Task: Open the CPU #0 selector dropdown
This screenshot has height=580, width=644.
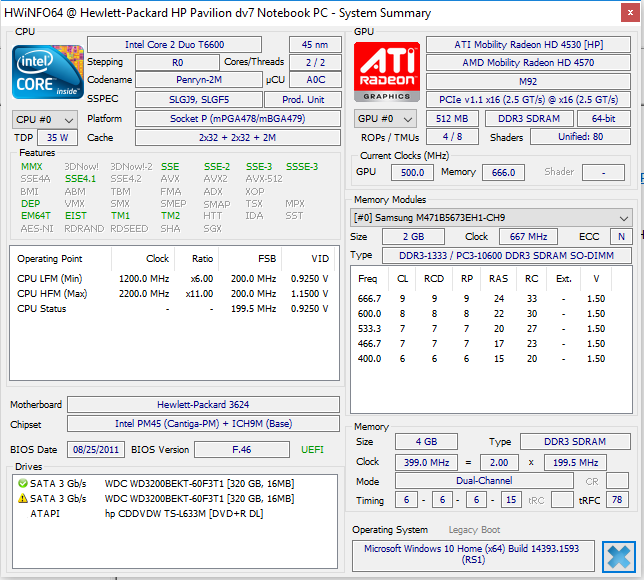Action: point(45,120)
